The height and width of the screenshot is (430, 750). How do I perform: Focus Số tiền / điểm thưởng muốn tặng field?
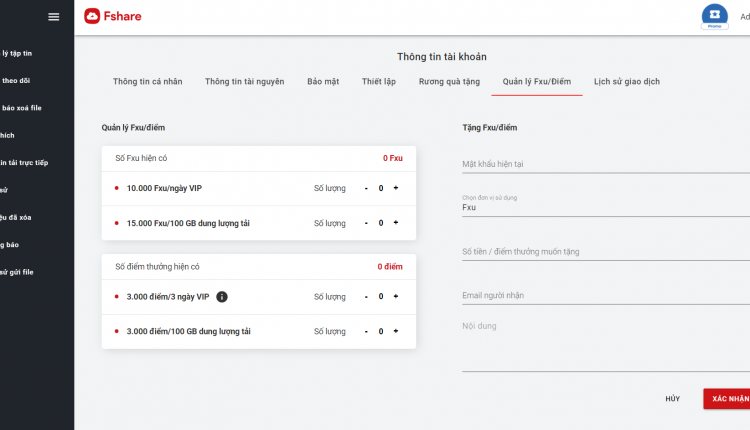coord(606,252)
